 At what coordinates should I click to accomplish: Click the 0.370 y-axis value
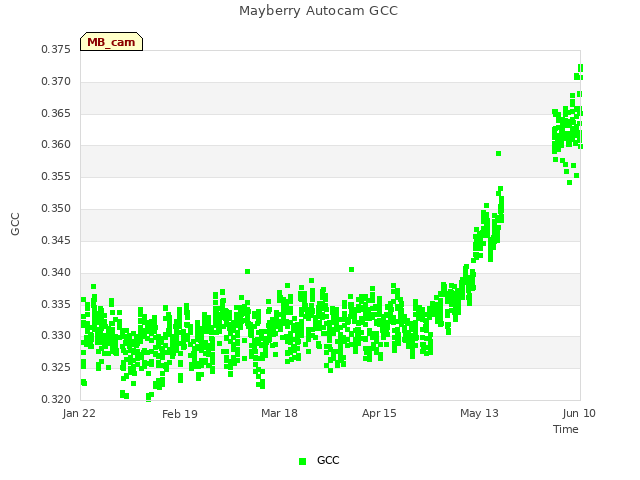[x=56, y=82]
